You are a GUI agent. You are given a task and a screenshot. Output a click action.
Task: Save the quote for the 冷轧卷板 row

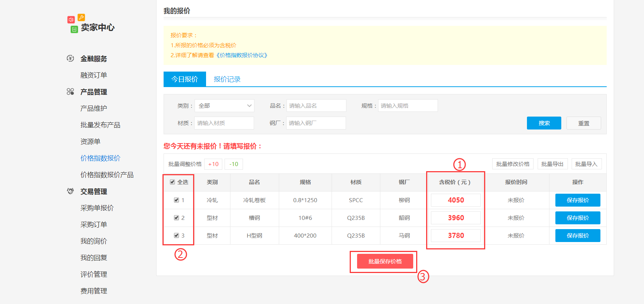coord(578,200)
